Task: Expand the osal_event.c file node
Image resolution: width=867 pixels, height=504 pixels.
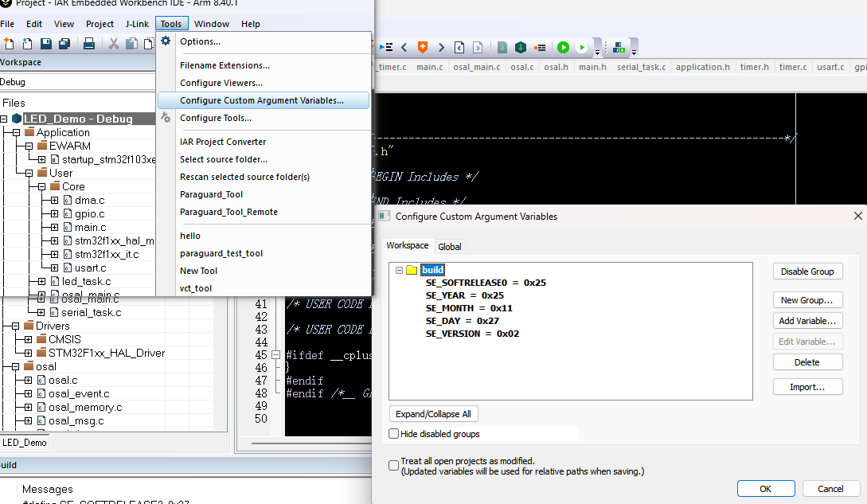Action: point(28,393)
